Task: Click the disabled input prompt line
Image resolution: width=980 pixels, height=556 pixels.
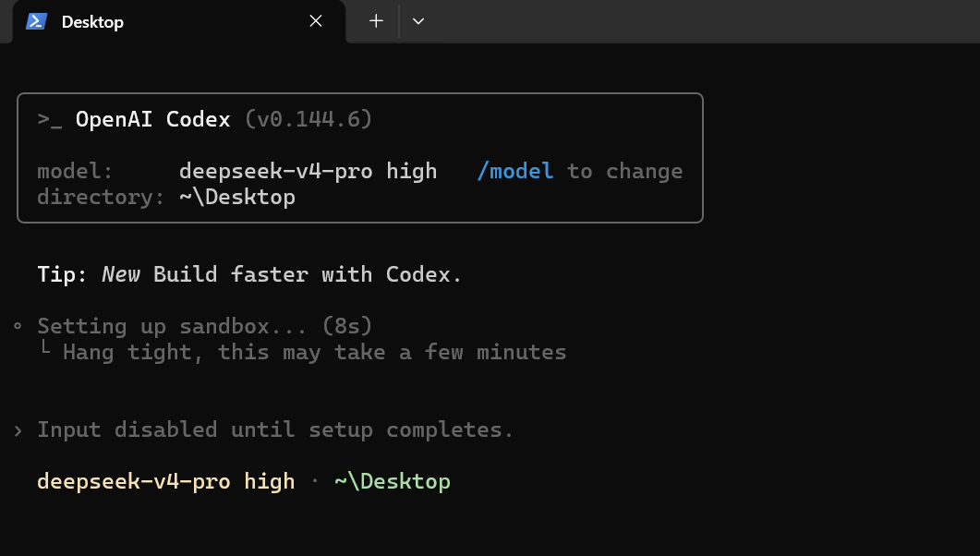Action: (x=275, y=429)
